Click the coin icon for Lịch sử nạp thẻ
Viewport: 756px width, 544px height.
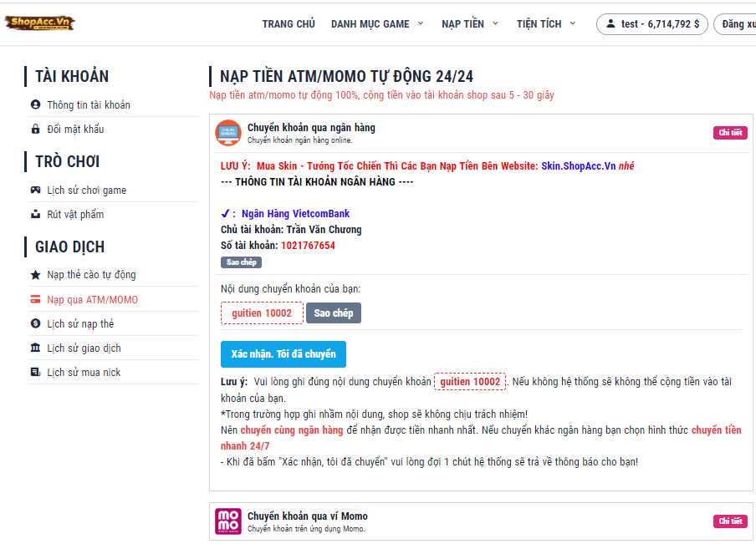[35, 323]
